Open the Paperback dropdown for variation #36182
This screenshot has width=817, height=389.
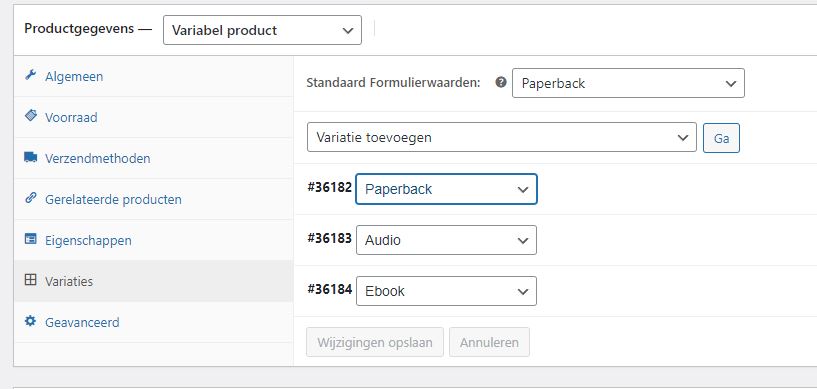click(446, 189)
